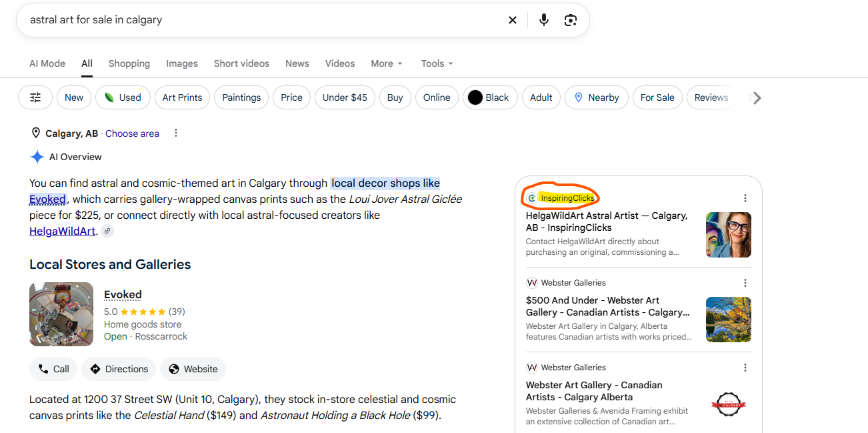868x433 pixels.
Task: Expand the More search categories dropdown
Action: (x=387, y=63)
